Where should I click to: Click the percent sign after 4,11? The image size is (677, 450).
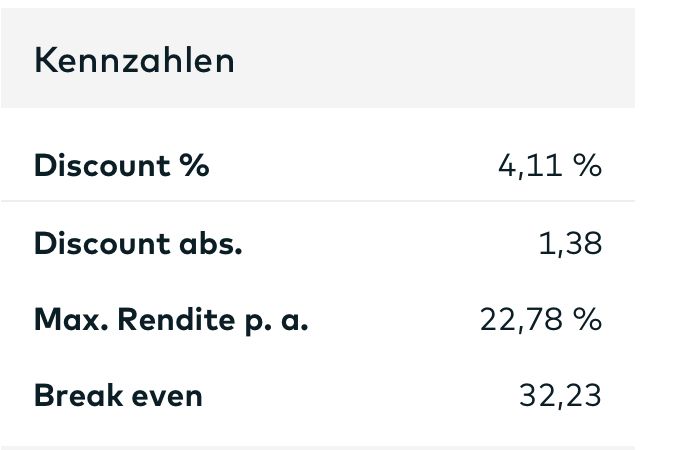588,165
